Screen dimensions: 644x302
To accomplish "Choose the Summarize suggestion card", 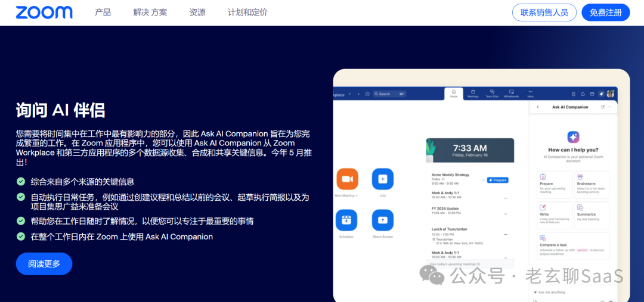I will [x=592, y=215].
